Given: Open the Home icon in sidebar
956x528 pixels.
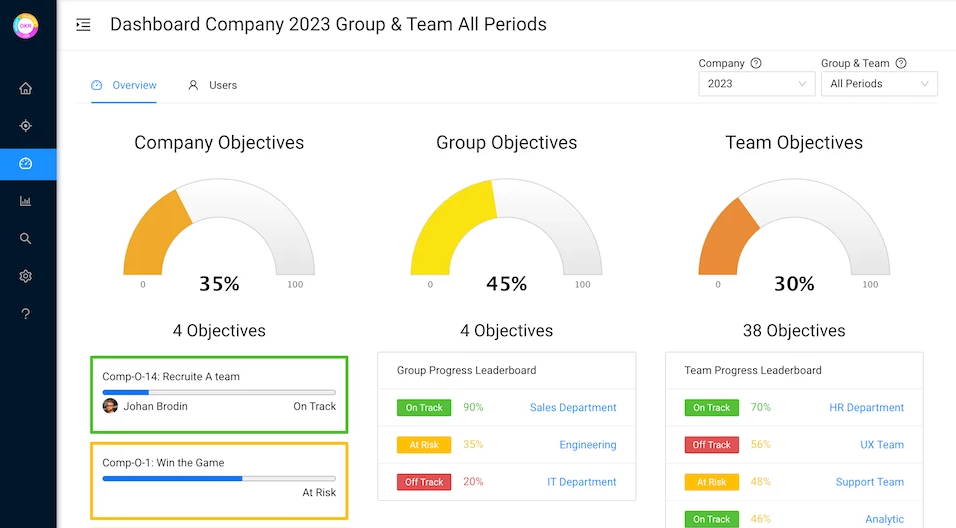Looking at the screenshot, I should 25,88.
